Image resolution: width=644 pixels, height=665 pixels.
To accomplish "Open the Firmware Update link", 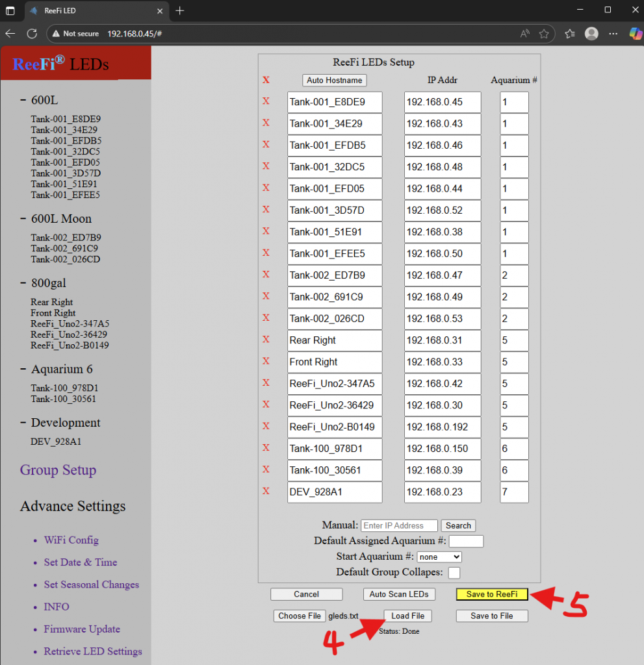I will coord(82,629).
